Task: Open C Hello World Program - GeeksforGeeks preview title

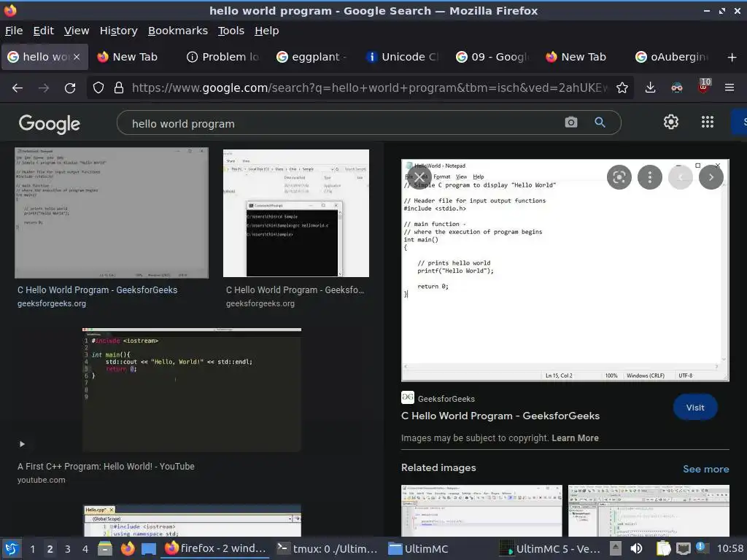Action: tap(500, 416)
